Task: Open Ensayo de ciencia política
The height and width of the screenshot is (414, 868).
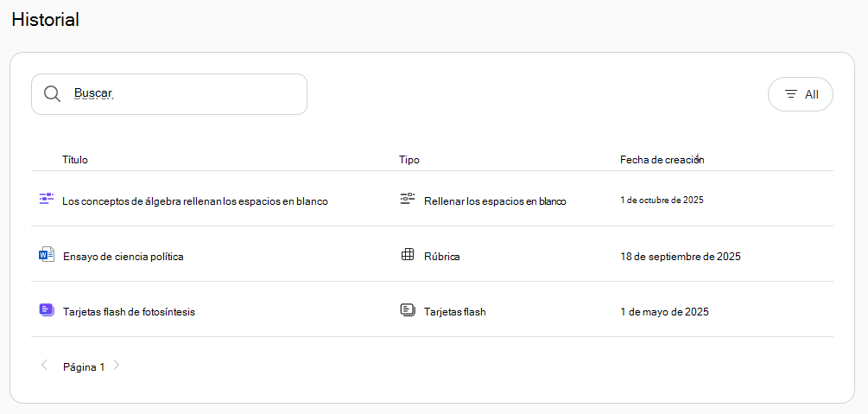Action: [x=124, y=257]
